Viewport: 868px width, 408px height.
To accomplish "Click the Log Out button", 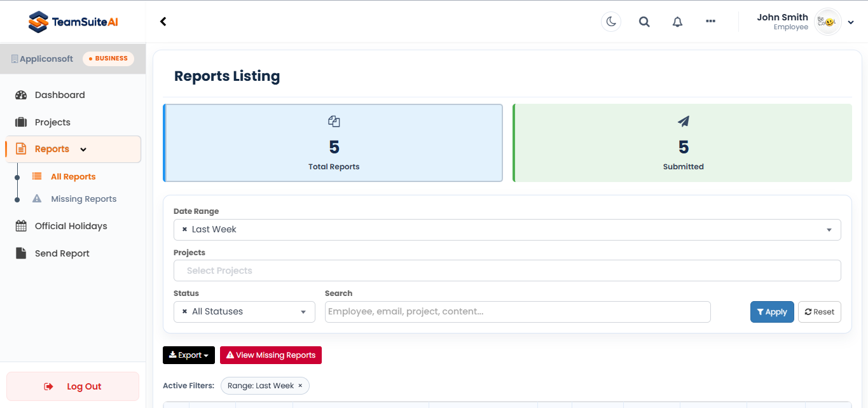I will point(72,386).
